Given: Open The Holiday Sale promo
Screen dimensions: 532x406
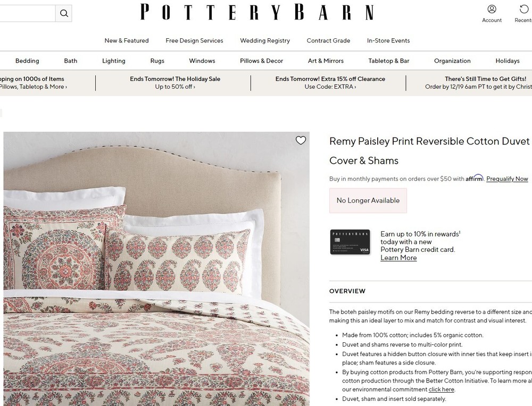Looking at the screenshot, I should pos(175,83).
